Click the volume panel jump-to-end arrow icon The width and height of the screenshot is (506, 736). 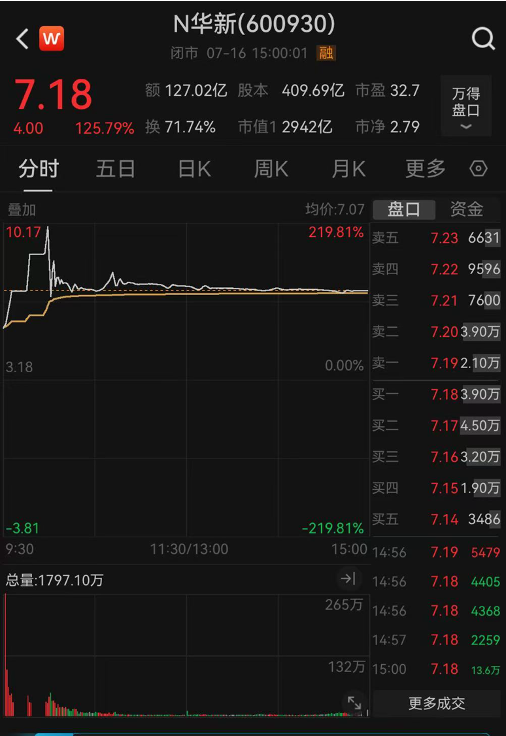[348, 579]
